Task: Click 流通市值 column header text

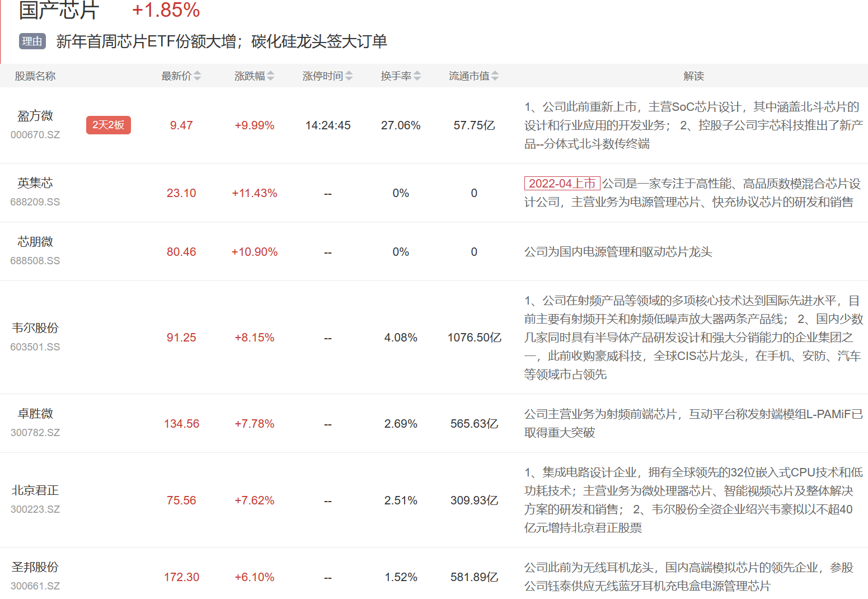Action: 470,76
